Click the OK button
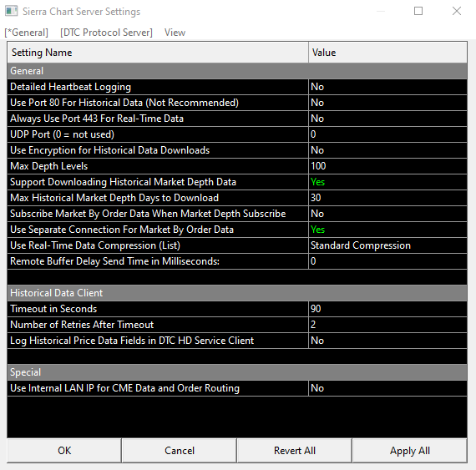This screenshot has width=476, height=470. click(x=64, y=451)
